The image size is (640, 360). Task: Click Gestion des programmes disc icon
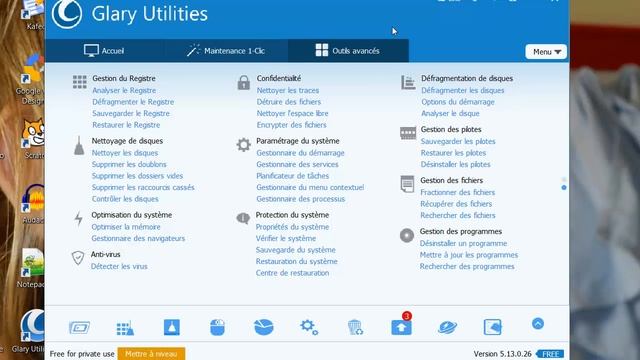pos(407,235)
